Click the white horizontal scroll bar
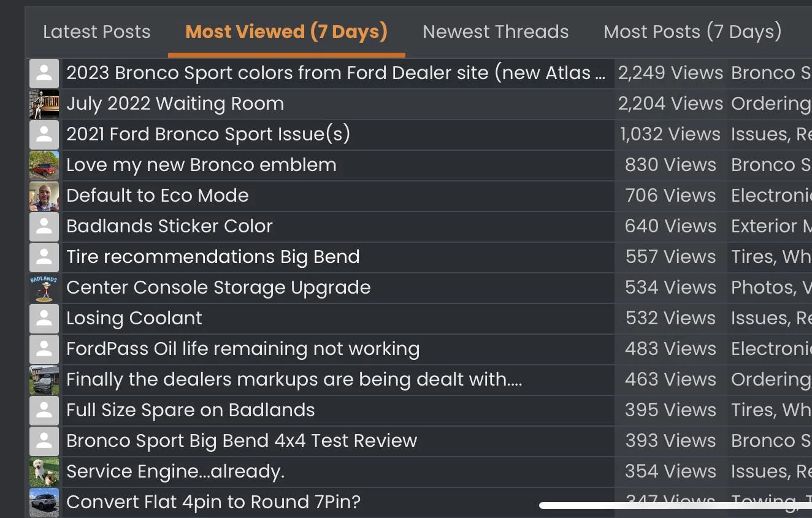This screenshot has height=518, width=812. tap(675, 506)
